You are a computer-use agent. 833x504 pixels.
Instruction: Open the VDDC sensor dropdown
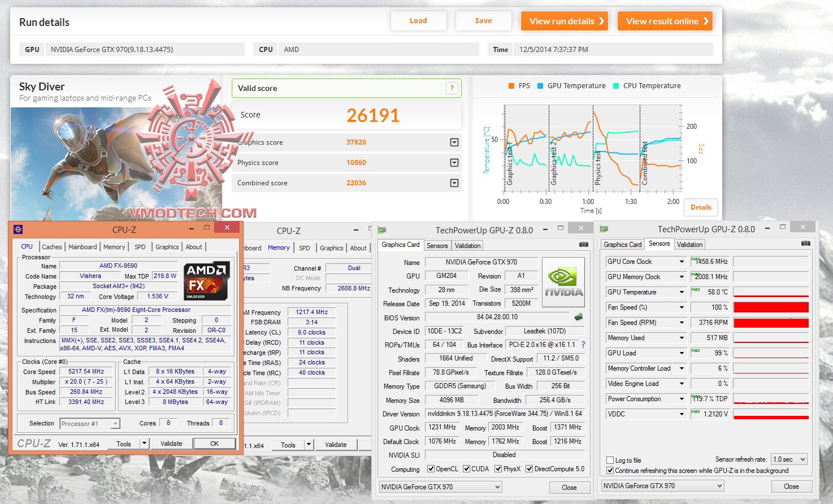pyautogui.click(x=682, y=414)
